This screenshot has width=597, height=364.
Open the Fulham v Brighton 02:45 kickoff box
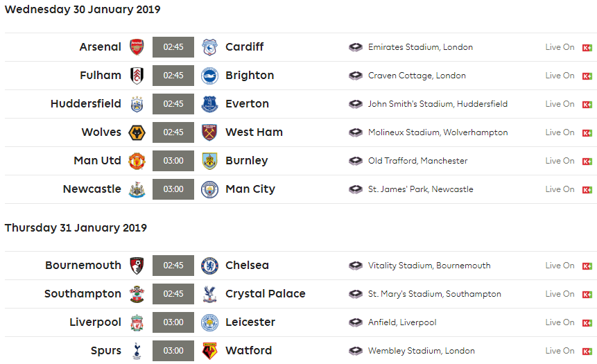click(173, 76)
